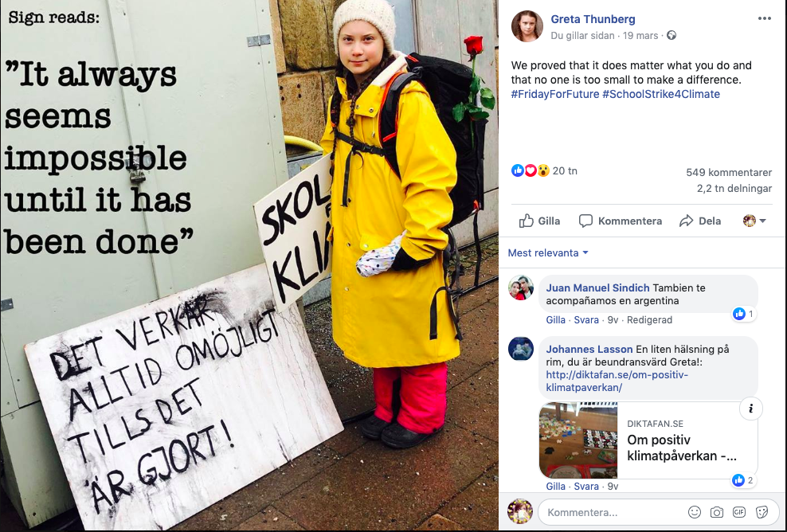Click the #SchoolStrike4Climate hashtag
Screen dimensions: 787x532
point(661,94)
